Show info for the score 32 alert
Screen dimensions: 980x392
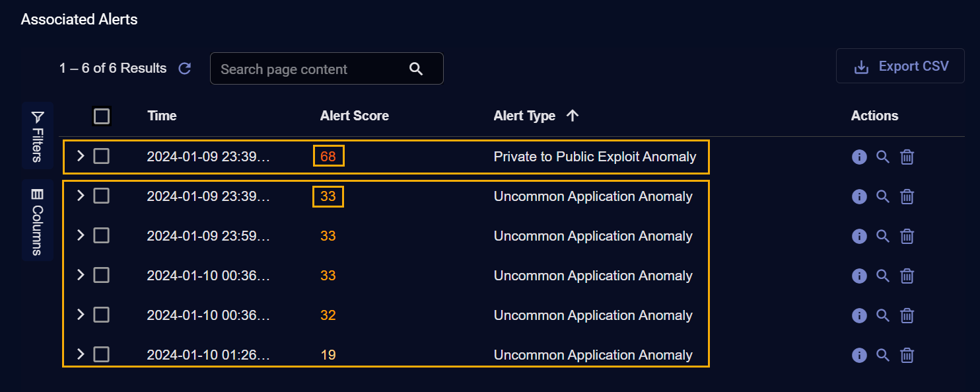tap(859, 315)
